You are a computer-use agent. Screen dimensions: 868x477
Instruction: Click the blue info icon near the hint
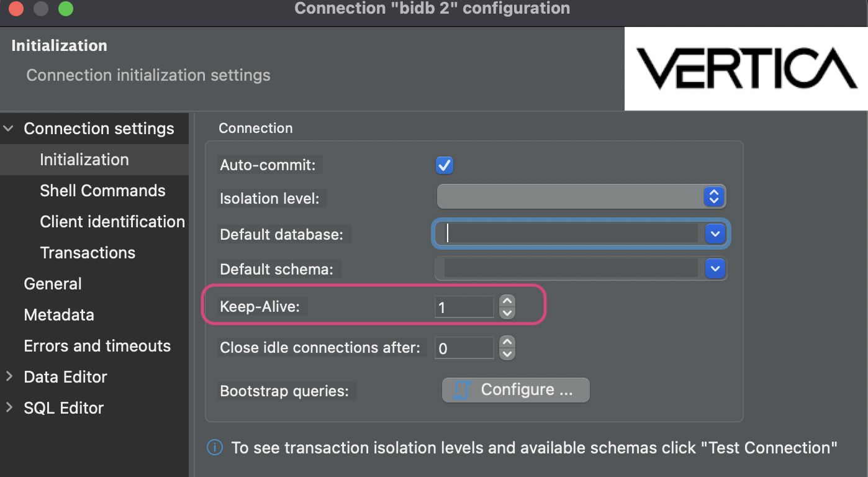pos(214,447)
